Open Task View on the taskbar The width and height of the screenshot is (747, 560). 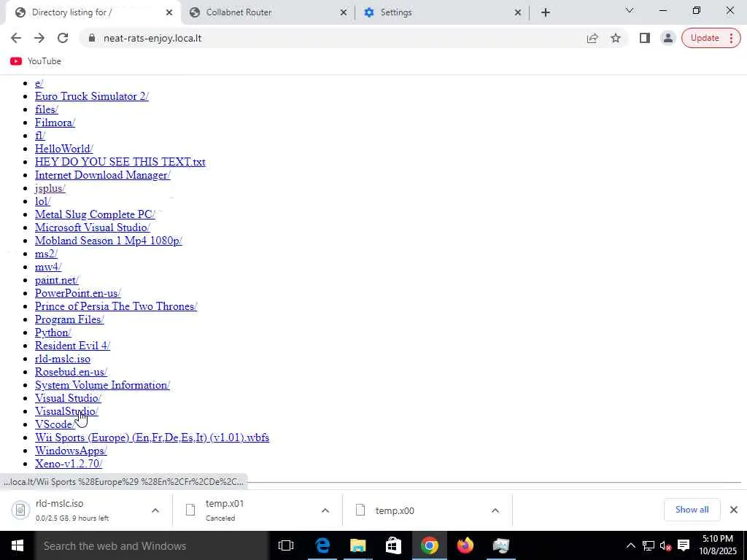pyautogui.click(x=286, y=545)
